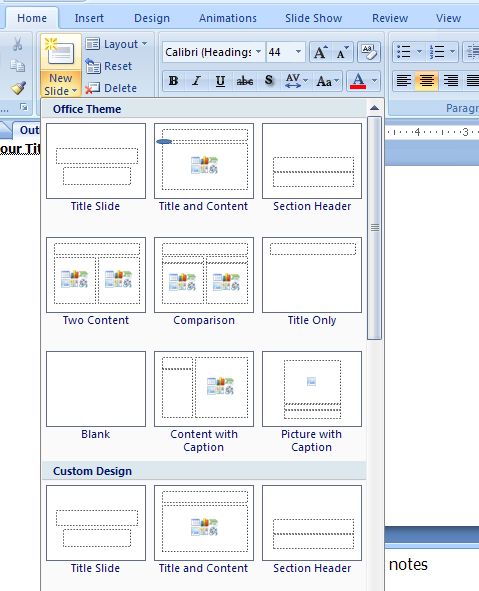Open the Insert tab
This screenshot has height=591, width=479.
pyautogui.click(x=89, y=18)
